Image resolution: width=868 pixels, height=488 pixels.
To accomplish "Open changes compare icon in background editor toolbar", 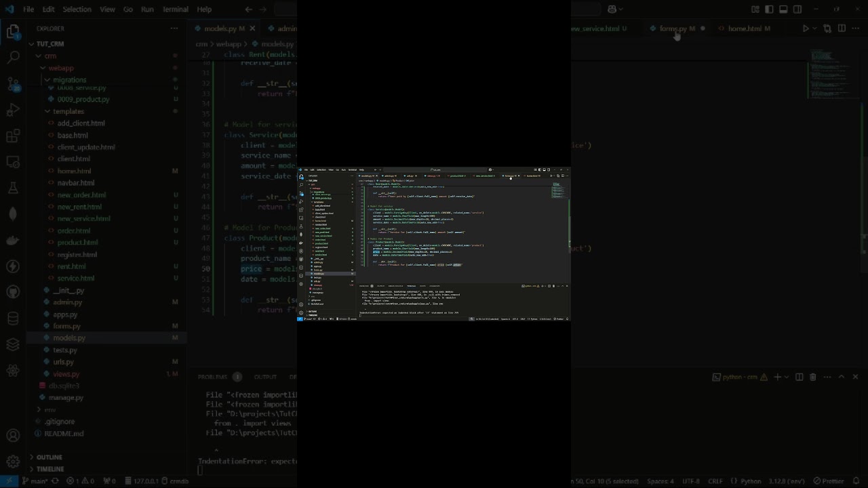I will (827, 28).
